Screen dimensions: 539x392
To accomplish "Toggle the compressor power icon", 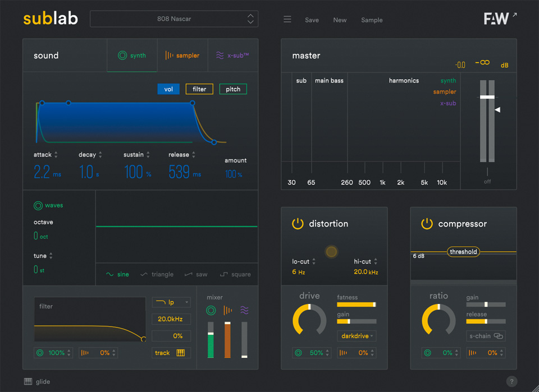I will point(427,224).
